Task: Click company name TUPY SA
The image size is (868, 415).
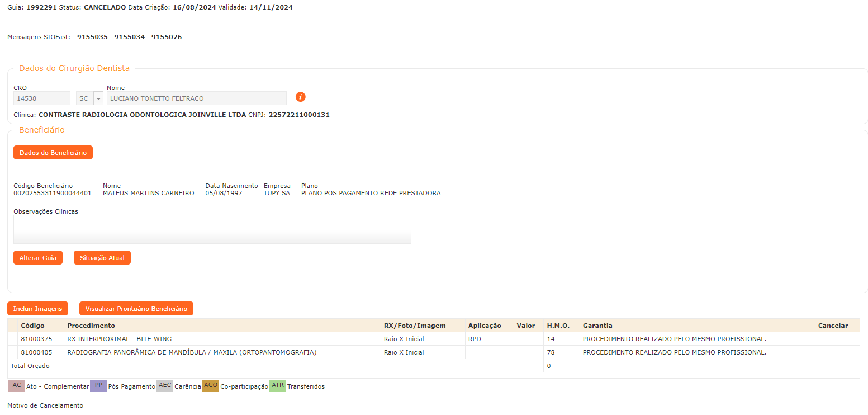Action: click(x=277, y=193)
